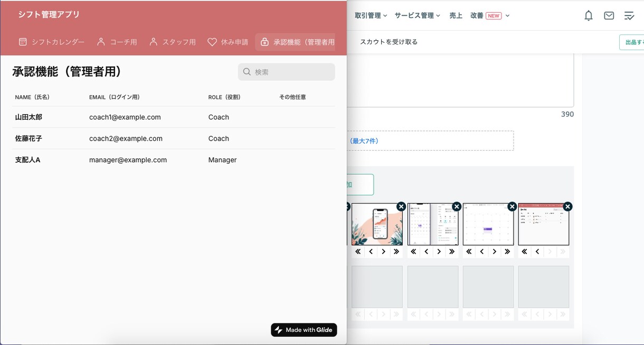
Task: Expand the 改善 NEW dropdown menu
Action: point(490,16)
